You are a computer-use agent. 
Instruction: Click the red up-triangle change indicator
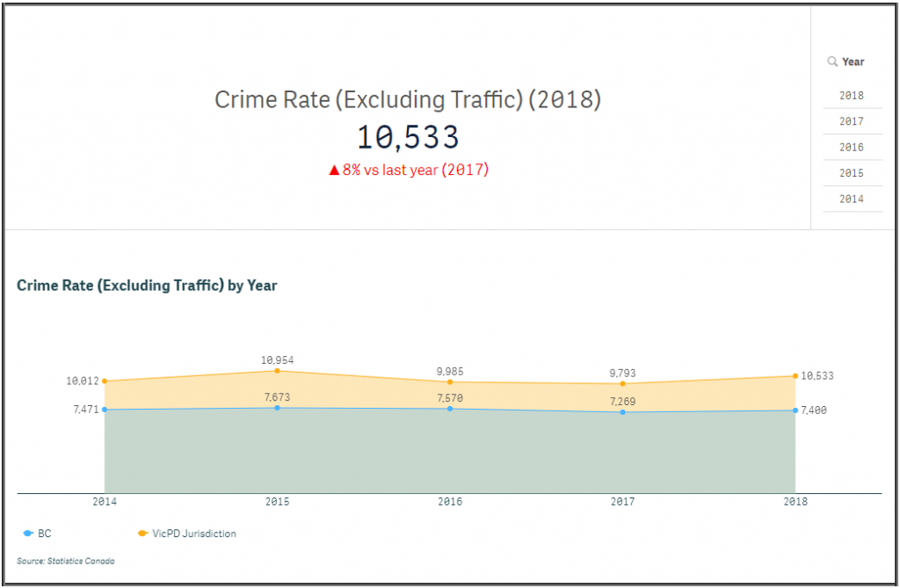pyautogui.click(x=334, y=171)
